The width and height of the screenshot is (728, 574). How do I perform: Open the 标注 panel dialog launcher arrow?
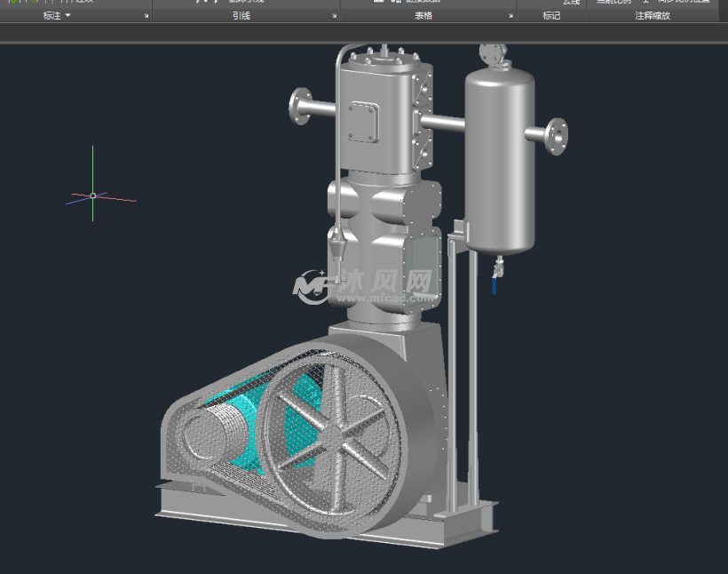pyautogui.click(x=146, y=16)
